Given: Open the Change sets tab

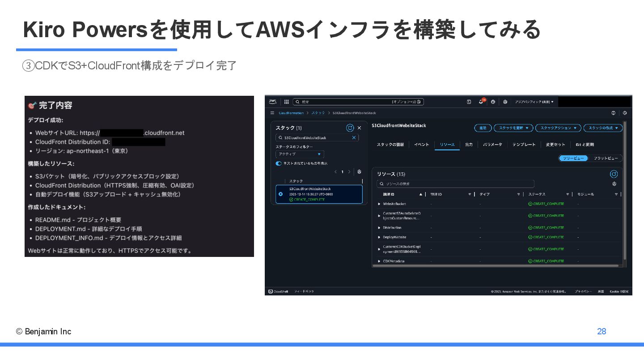Looking at the screenshot, I should click(x=555, y=145).
